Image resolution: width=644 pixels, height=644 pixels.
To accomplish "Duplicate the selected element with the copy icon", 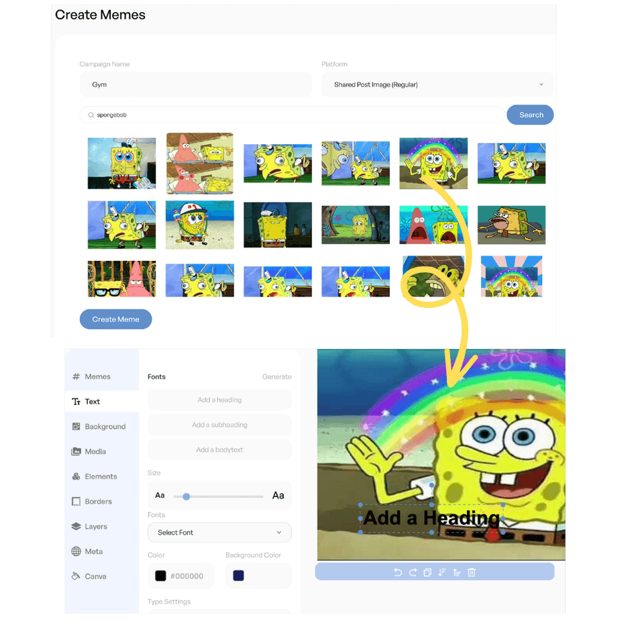I will (427, 572).
